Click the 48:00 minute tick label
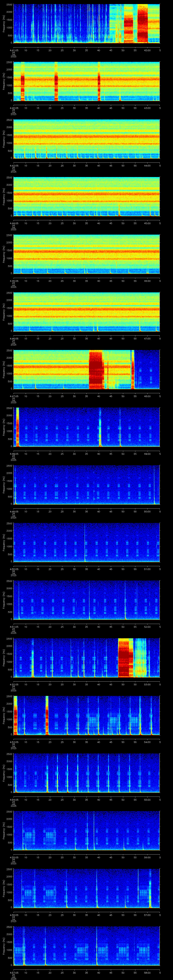The height and width of the screenshot is (980, 173). pyautogui.click(x=147, y=396)
